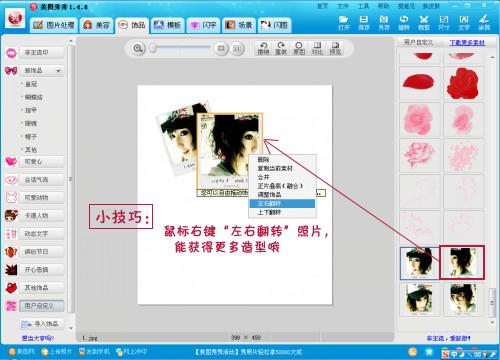The height and width of the screenshot is (360, 500).
Task: Click the 用户自定义 button in left sidebar
Action: tap(42, 306)
